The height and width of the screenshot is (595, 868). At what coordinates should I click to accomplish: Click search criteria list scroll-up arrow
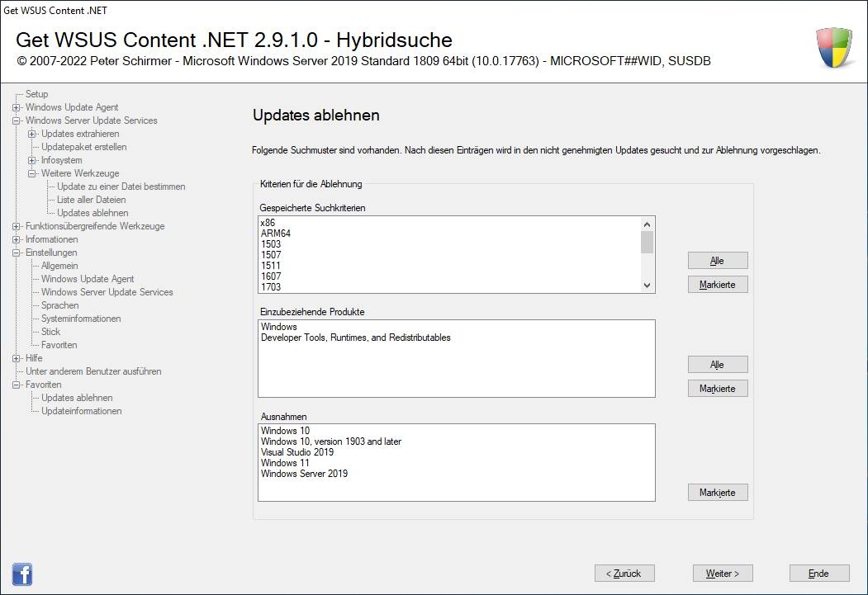(647, 224)
